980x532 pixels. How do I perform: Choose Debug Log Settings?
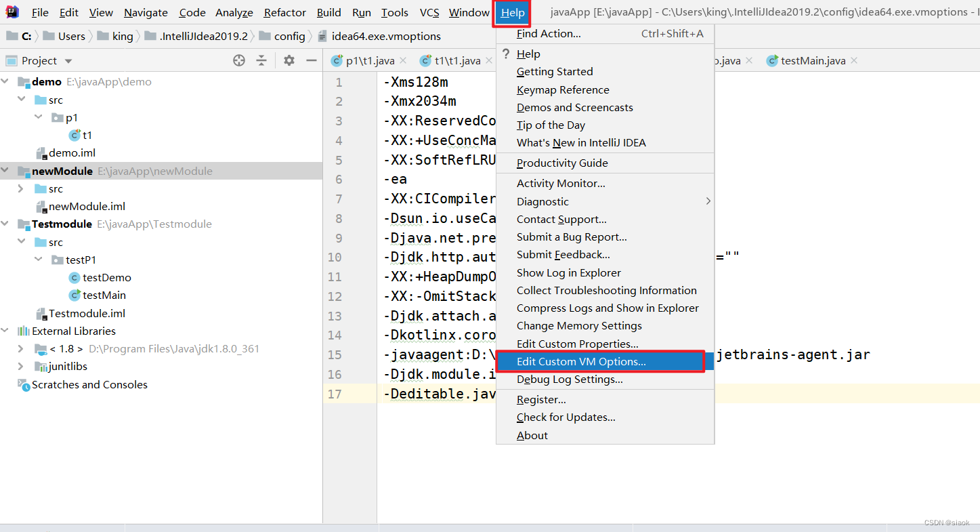pyautogui.click(x=605, y=379)
